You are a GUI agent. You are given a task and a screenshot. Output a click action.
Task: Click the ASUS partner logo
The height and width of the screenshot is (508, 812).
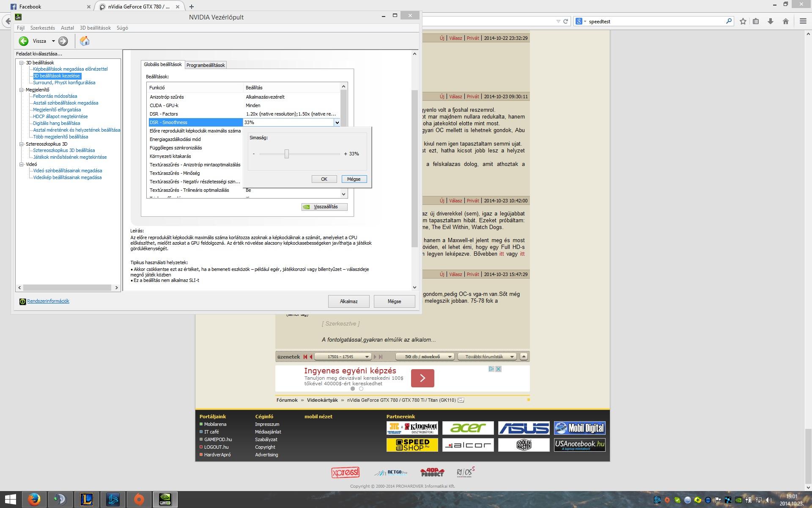point(524,428)
